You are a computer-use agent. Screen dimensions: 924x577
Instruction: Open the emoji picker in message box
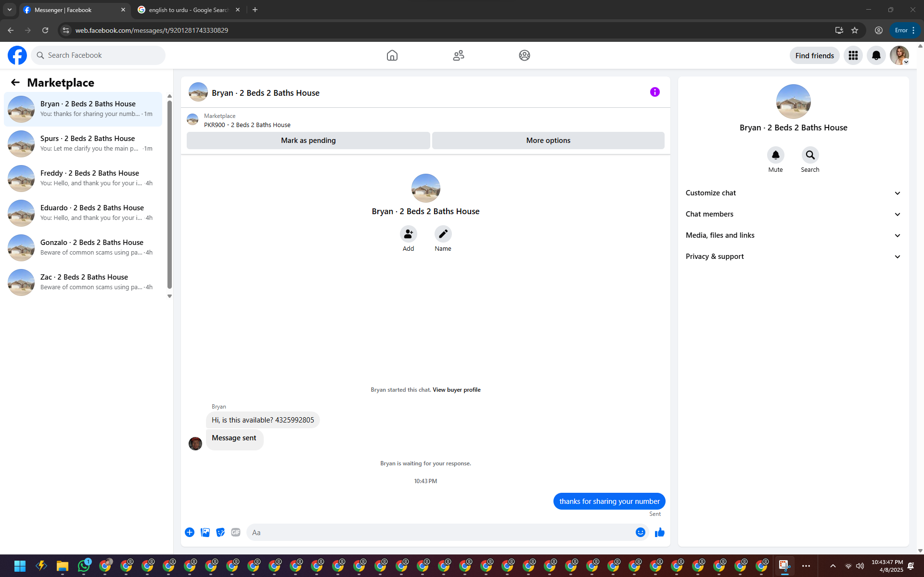(x=640, y=532)
